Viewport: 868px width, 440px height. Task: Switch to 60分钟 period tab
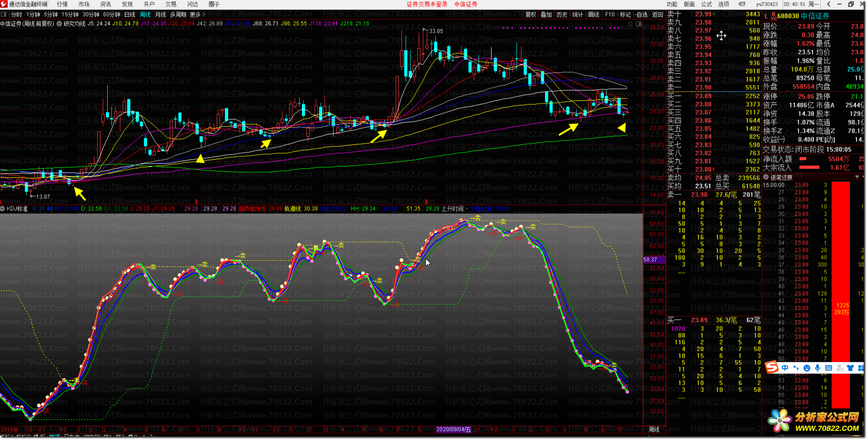click(x=112, y=14)
